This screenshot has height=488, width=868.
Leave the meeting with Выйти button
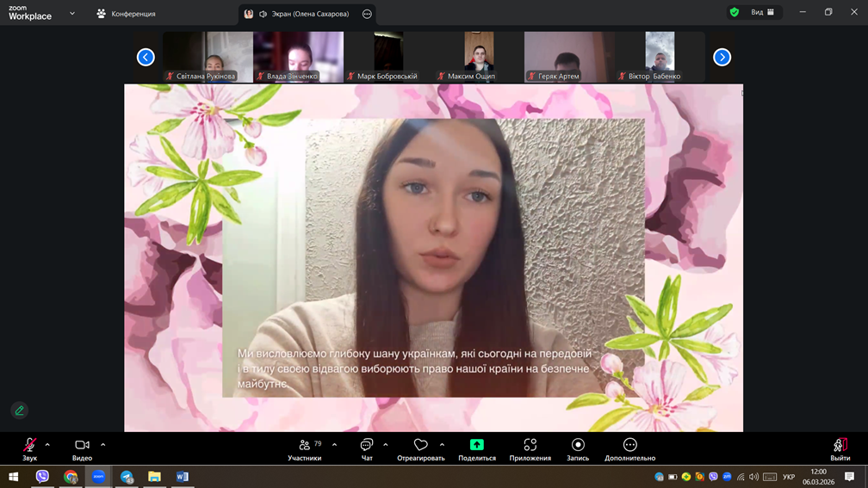[840, 446]
